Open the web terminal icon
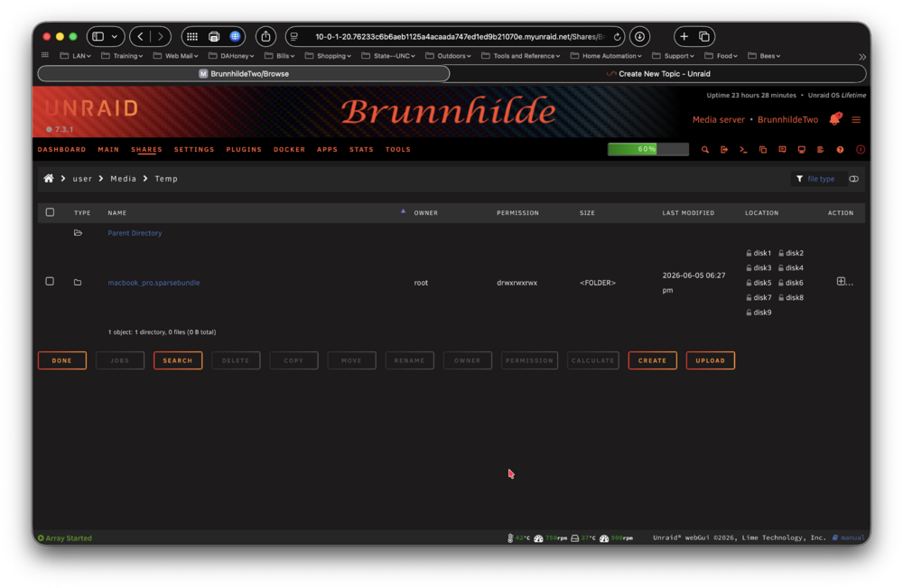 743,150
